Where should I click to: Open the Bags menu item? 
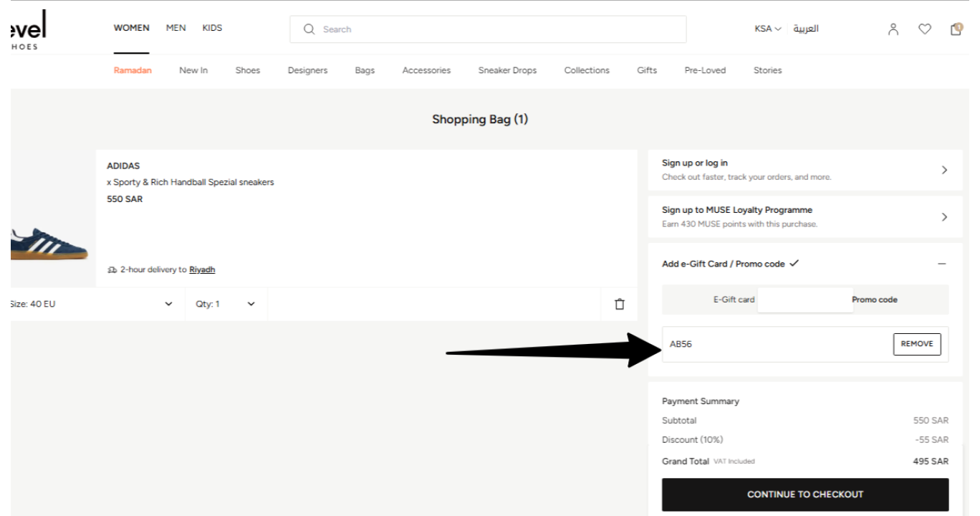365,70
